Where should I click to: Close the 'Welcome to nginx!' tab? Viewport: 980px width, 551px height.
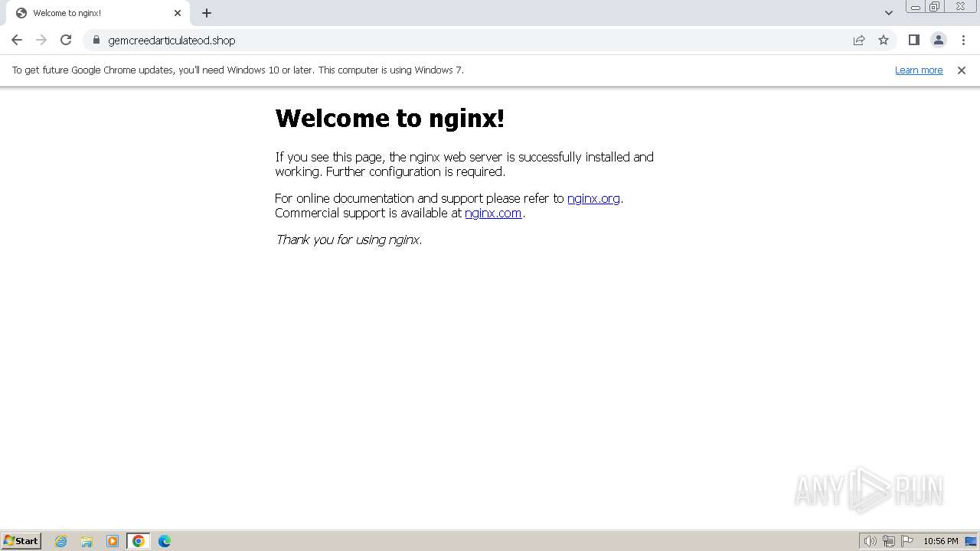coord(178,13)
